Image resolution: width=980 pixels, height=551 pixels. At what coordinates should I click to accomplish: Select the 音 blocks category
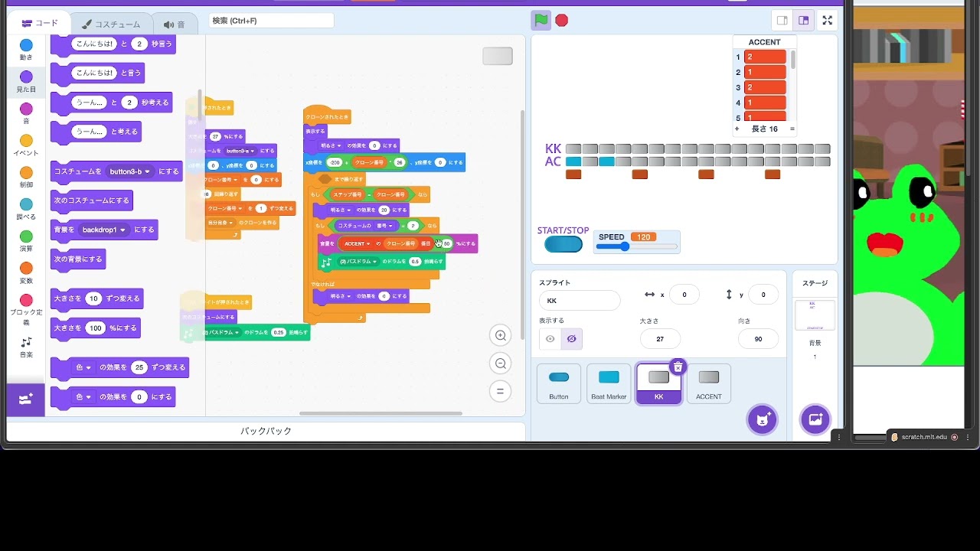(26, 113)
